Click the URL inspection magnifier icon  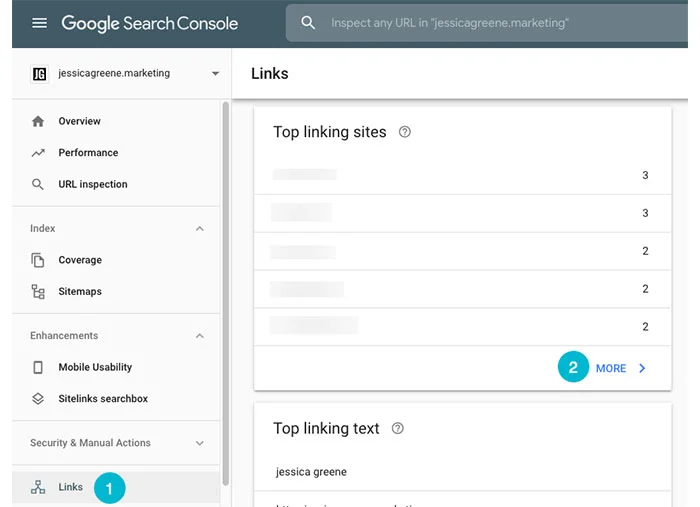pos(38,184)
